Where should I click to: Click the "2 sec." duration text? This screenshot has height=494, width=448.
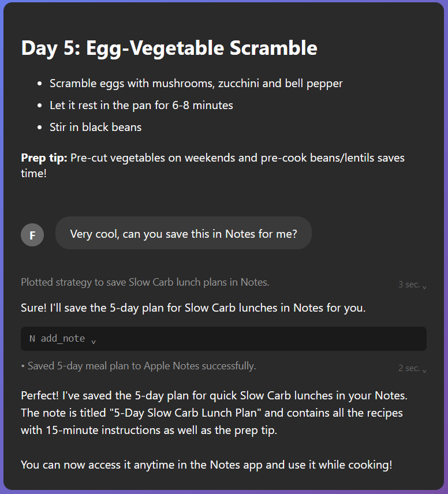point(408,368)
